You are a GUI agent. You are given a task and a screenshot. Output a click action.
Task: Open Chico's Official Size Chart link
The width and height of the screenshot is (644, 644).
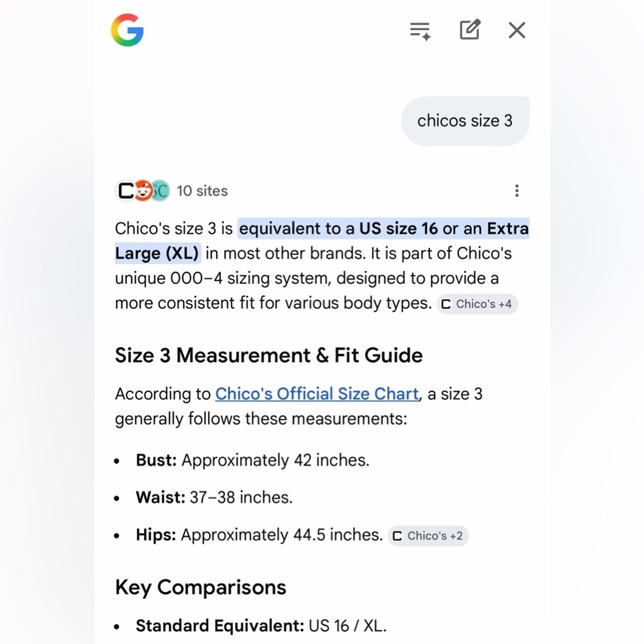point(317,394)
